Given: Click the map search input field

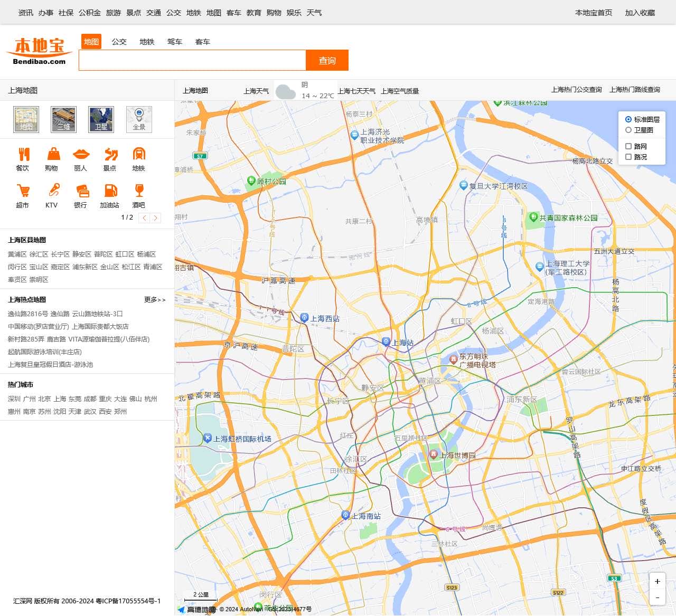Looking at the screenshot, I should (x=192, y=60).
